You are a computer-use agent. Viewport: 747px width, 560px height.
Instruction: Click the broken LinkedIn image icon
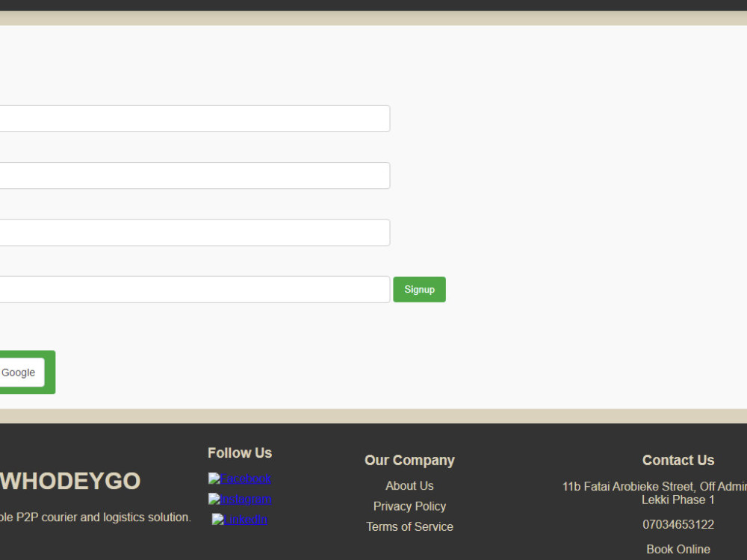click(217, 520)
